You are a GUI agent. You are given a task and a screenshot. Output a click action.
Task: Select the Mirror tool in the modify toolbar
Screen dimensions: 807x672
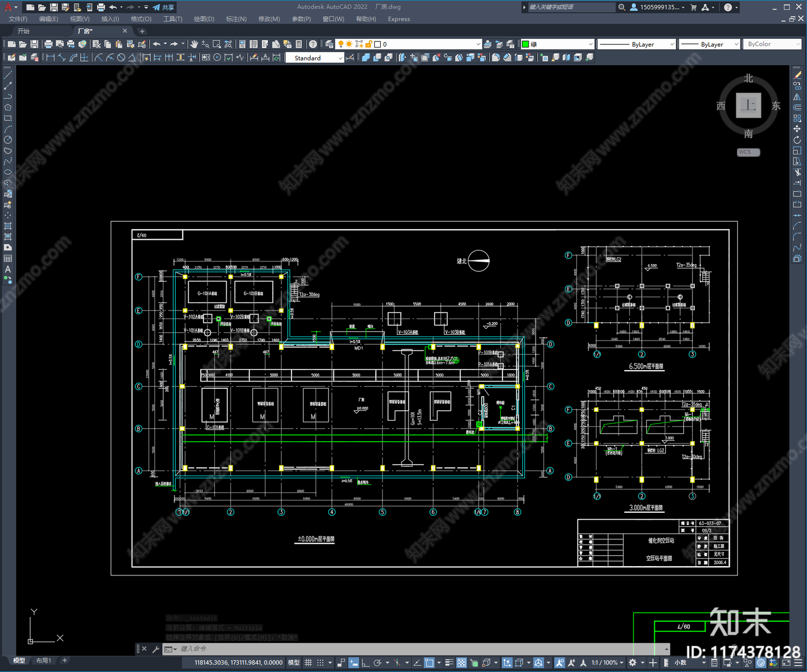(x=797, y=97)
